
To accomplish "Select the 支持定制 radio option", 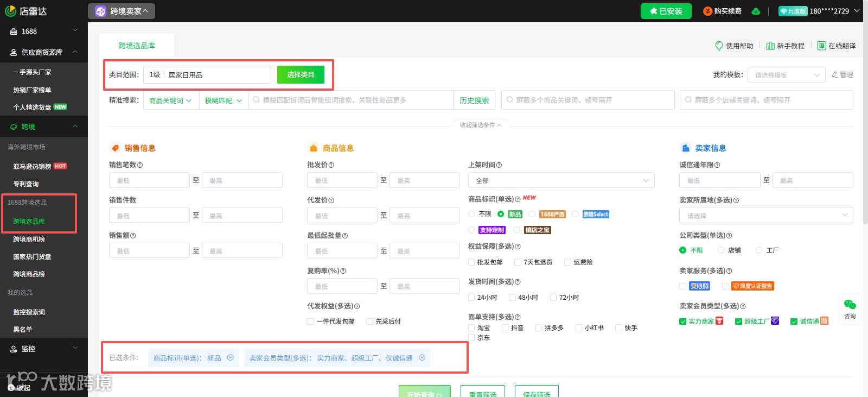I will (x=471, y=230).
